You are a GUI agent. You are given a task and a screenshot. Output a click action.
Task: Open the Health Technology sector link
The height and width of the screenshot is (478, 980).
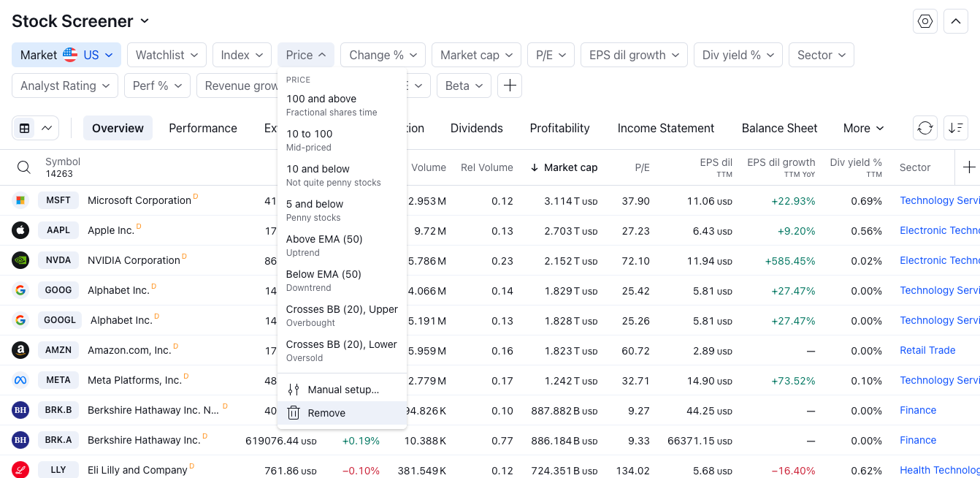coord(940,470)
